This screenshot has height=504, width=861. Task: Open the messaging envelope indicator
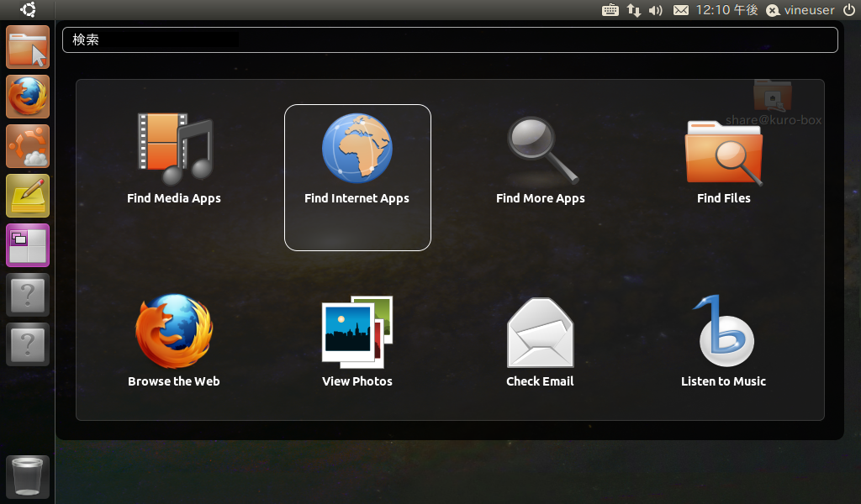pyautogui.click(x=681, y=10)
